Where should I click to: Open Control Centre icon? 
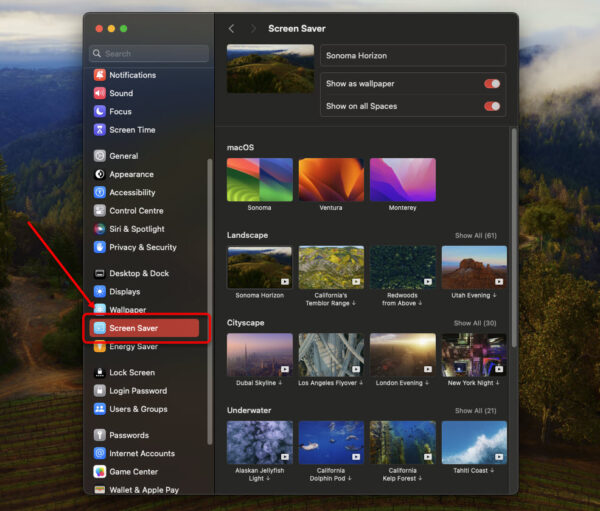point(99,211)
